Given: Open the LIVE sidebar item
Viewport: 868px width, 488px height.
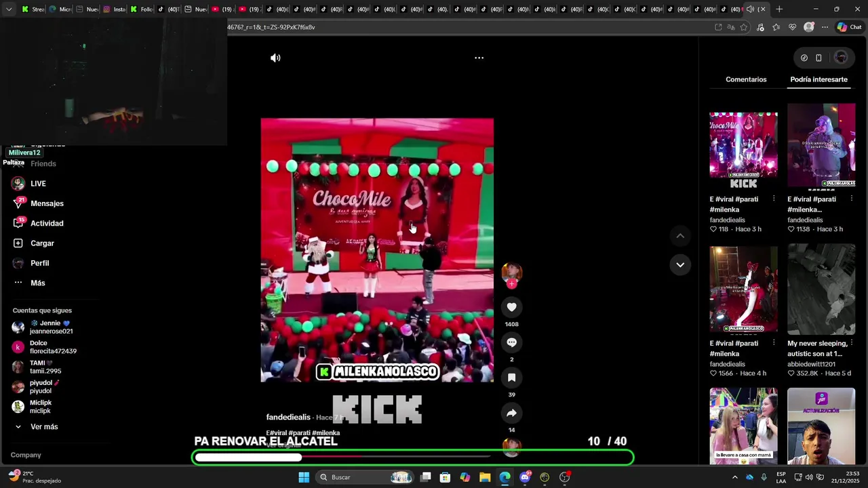Looking at the screenshot, I should [38, 184].
